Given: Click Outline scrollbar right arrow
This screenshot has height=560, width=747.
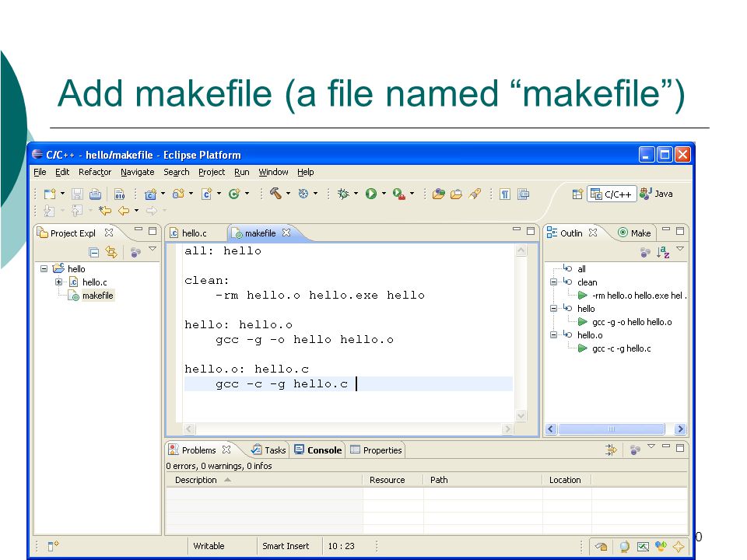Looking at the screenshot, I should point(680,429).
